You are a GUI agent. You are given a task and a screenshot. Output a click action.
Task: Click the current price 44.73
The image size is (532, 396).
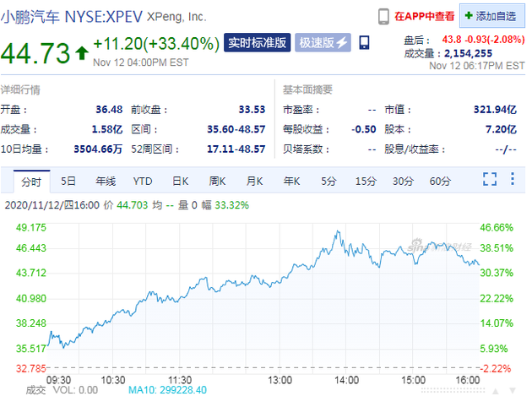click(35, 53)
